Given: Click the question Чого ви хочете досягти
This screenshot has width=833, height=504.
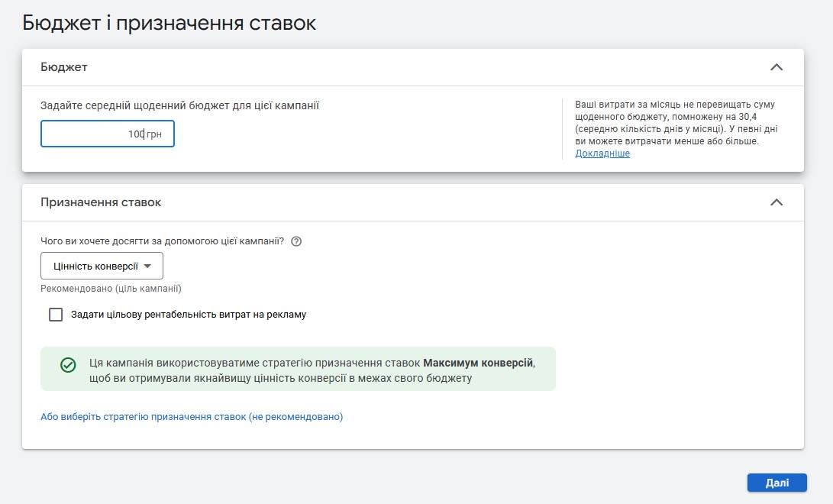Looking at the screenshot, I should point(162,241).
